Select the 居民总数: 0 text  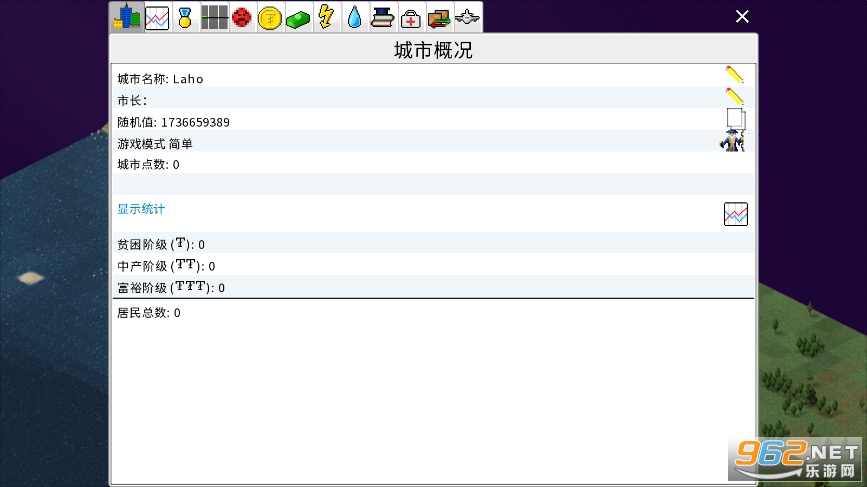click(149, 313)
